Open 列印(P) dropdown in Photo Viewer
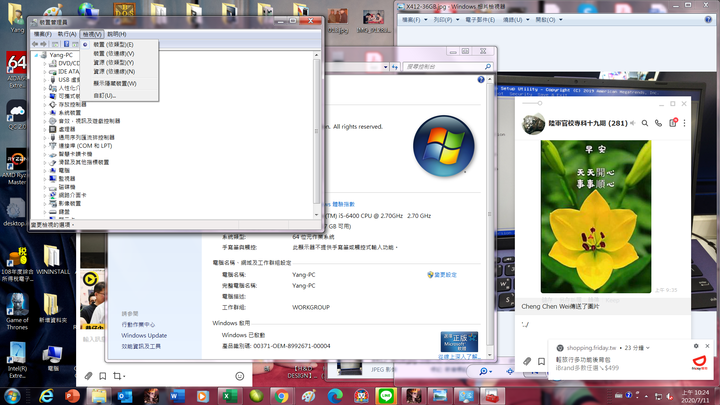 pos(446,20)
